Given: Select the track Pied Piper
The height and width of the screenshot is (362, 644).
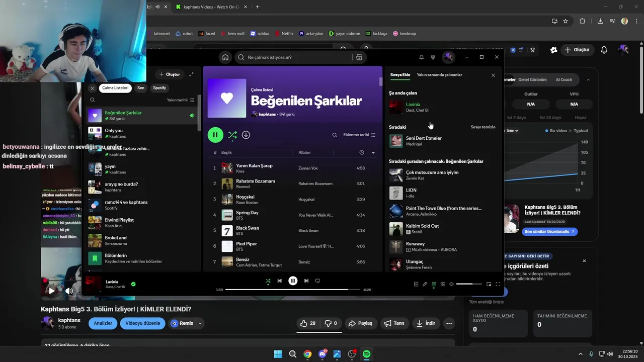Looking at the screenshot, I should pyautogui.click(x=293, y=246).
